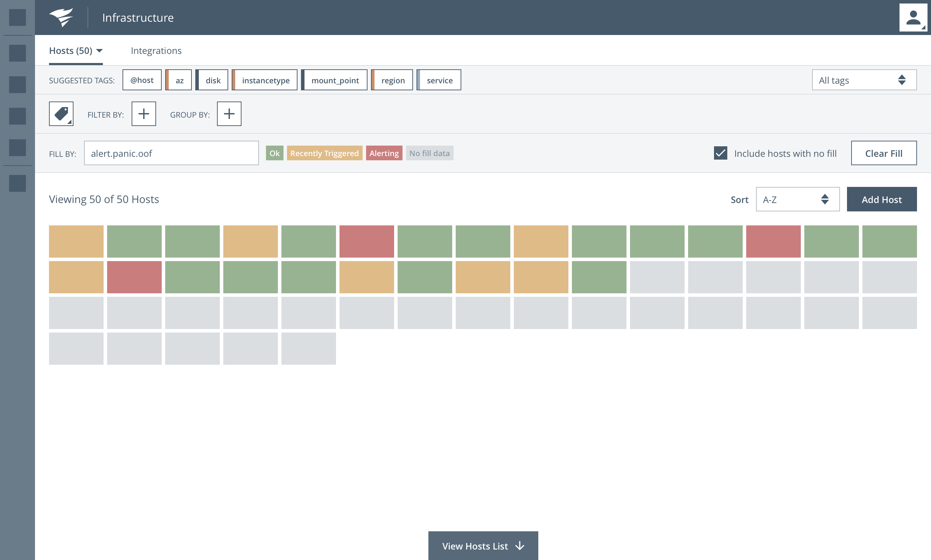Add a grouping with Group By plus
Viewport: 931px width, 560px height.
pos(229,114)
